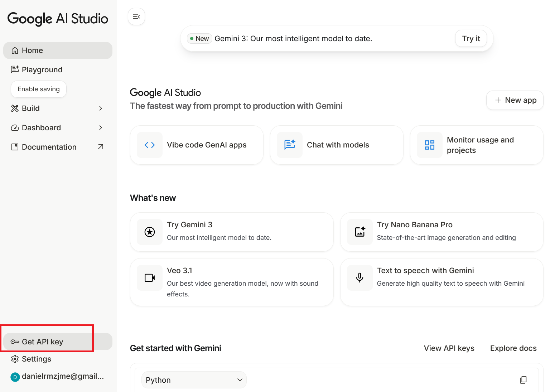Image resolution: width=555 pixels, height=392 pixels.
Task: Click the Nano Banana Pro image icon
Action: point(360,232)
